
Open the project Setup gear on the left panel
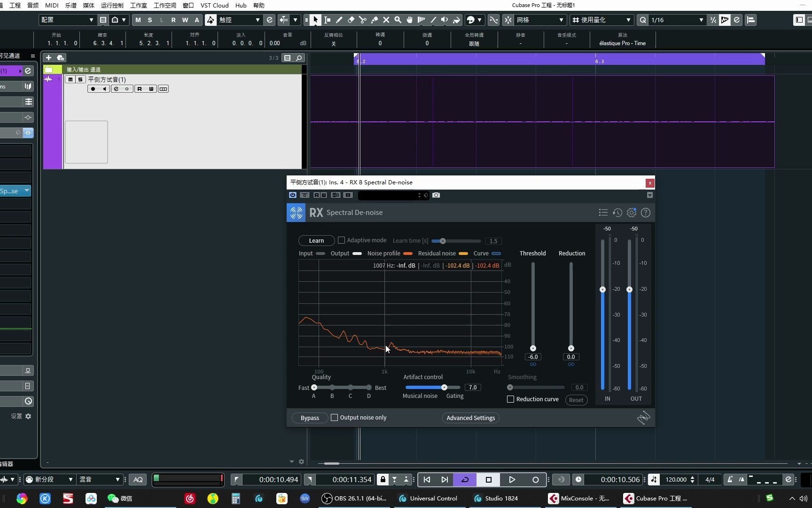point(28,416)
